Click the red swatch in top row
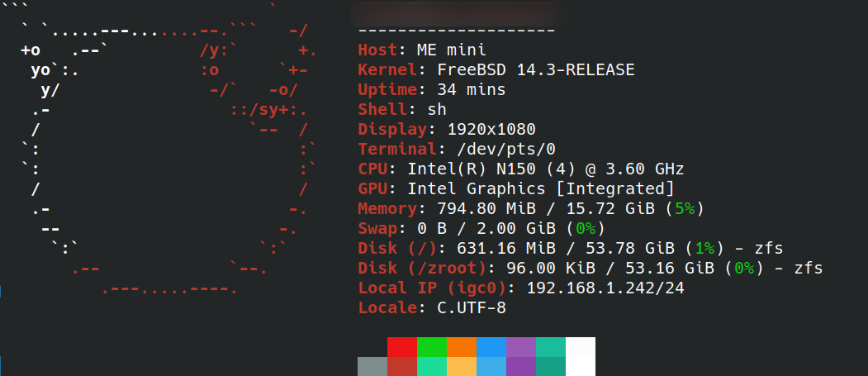 (x=402, y=346)
